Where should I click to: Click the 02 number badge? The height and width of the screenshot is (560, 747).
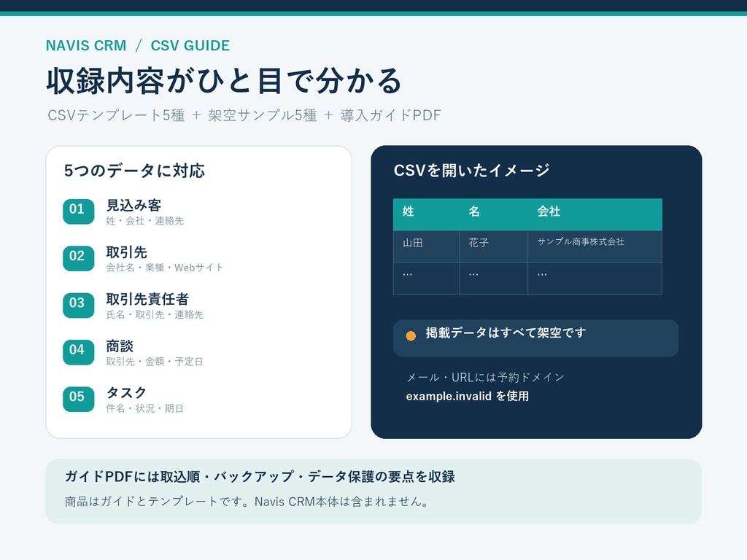coord(79,258)
